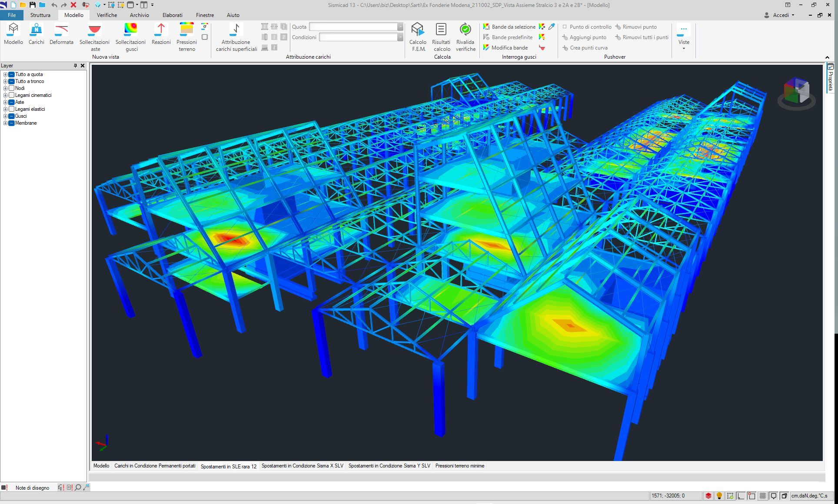Enable the Nodi layer checkbox
Screen dimensions: 838x504
(12, 88)
